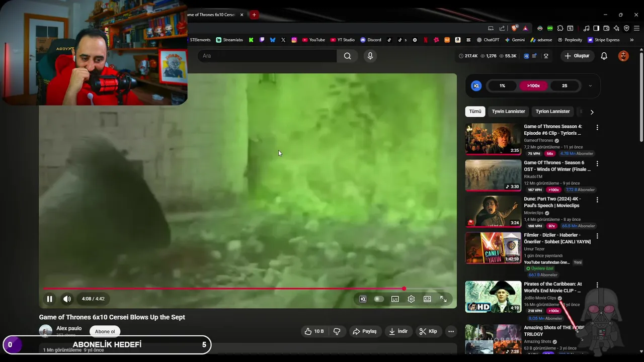The image size is (644, 362).
Task: Open the Dune Part Two Paul's Speech video title
Action: pyautogui.click(x=552, y=202)
